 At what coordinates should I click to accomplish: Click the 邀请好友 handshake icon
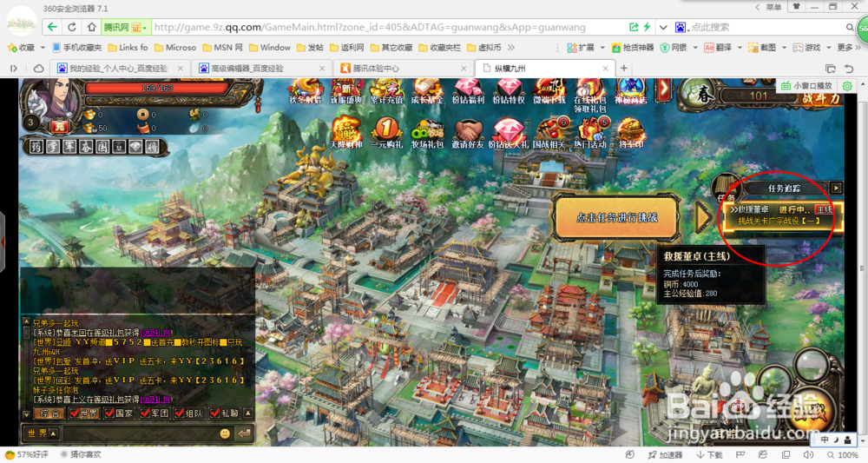pos(468,133)
